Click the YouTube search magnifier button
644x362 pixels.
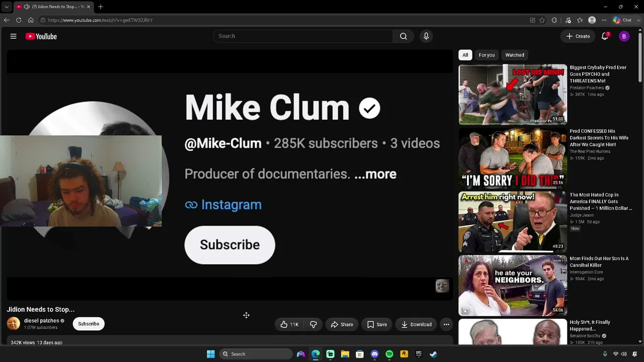point(404,36)
